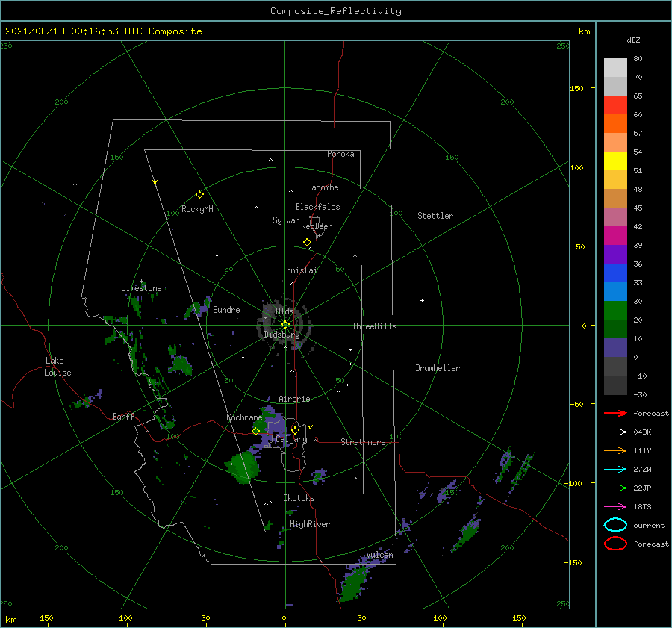Click the yellow diamond marker near RockyMH
Screen dimensions: 672x628
[x=199, y=195]
